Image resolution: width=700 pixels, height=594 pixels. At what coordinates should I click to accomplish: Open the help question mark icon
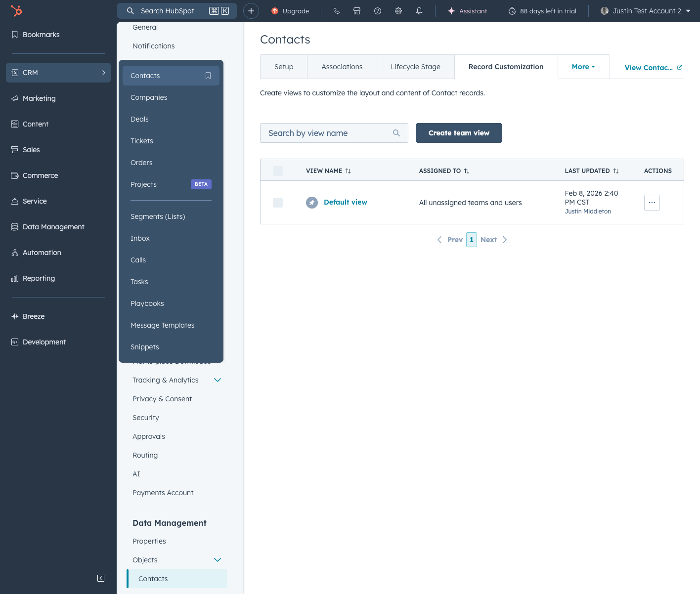click(378, 11)
